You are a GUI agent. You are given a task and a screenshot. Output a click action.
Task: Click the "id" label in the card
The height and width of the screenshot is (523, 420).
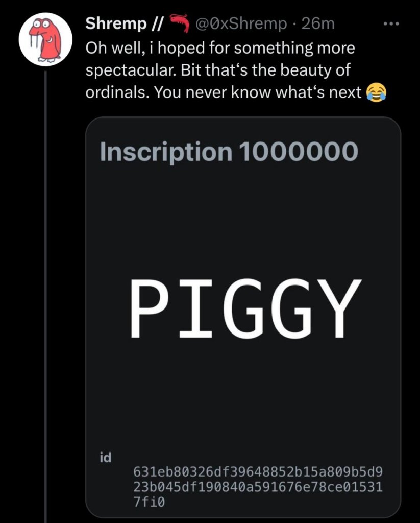[x=106, y=456]
